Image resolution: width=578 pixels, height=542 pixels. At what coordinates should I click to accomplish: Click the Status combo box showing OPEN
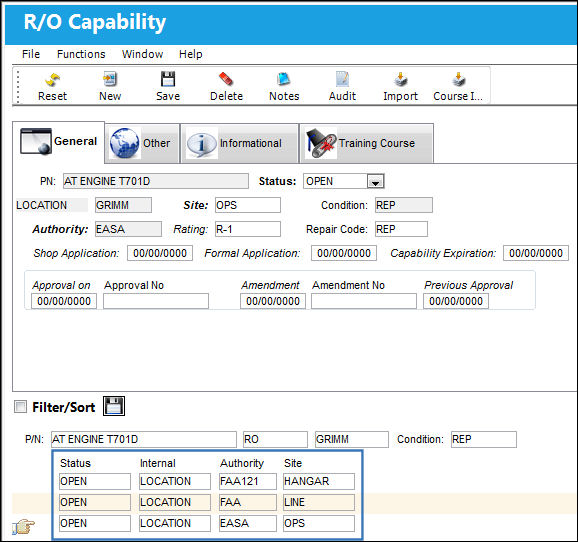pos(344,181)
